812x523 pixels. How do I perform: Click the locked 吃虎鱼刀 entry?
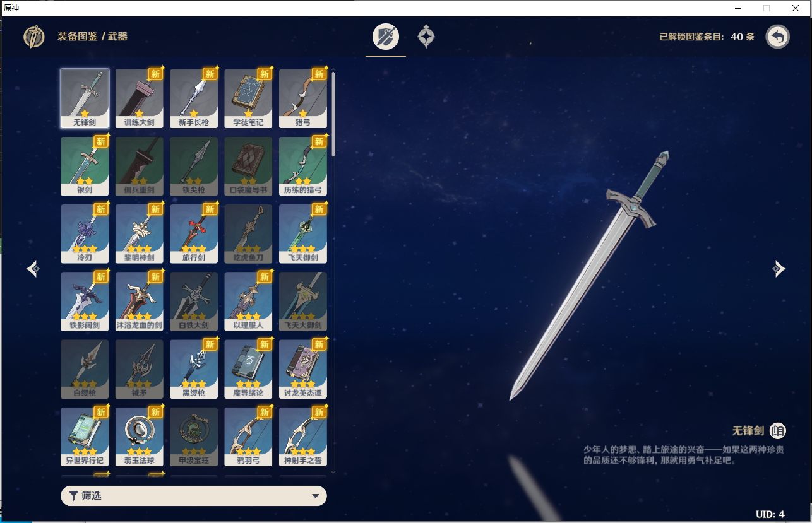248,233
